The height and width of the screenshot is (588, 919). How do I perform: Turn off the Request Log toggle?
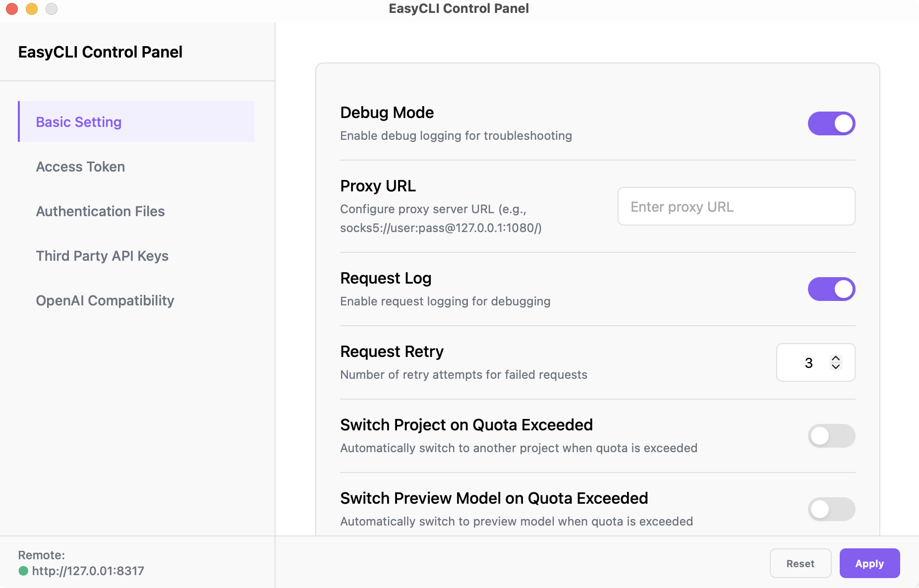831,289
